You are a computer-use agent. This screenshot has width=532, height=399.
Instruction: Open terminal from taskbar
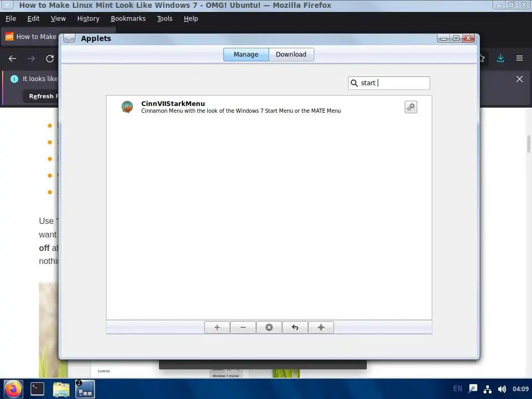click(x=37, y=389)
